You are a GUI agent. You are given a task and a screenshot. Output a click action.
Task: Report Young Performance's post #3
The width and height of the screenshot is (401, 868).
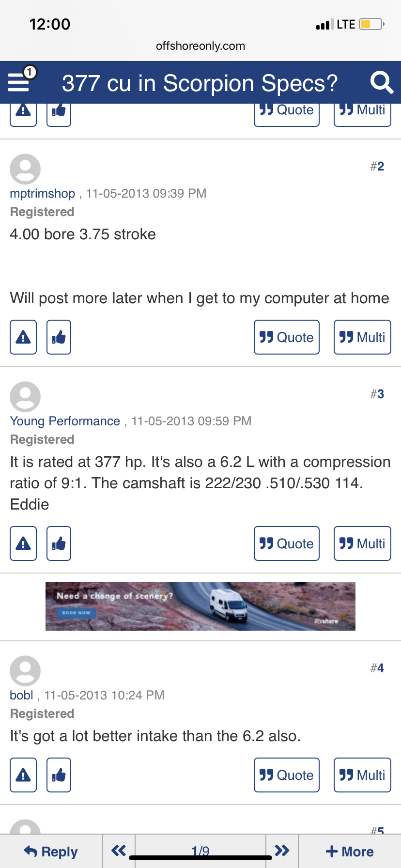click(x=23, y=543)
